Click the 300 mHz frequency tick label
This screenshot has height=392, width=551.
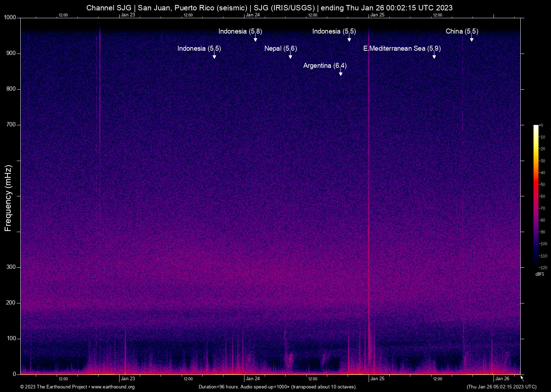click(11, 267)
